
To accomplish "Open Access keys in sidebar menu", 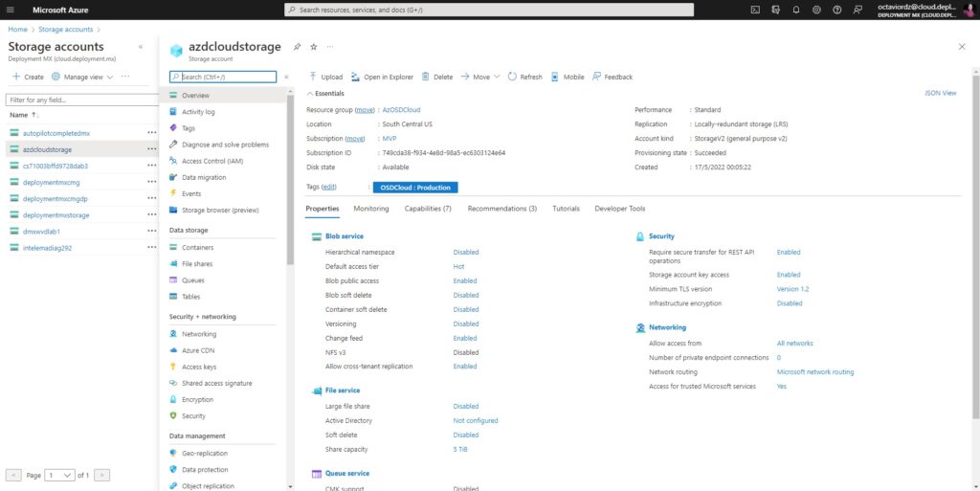I will (x=199, y=367).
